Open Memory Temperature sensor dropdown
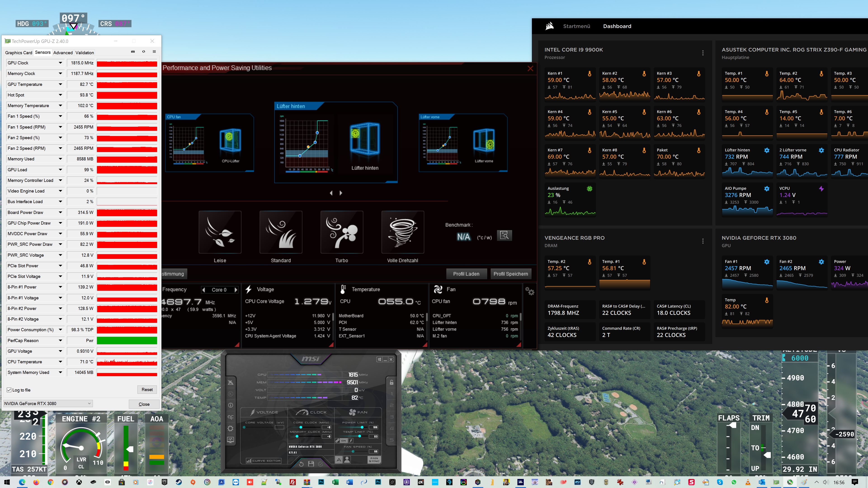Image resolution: width=868 pixels, height=488 pixels. pyautogui.click(x=60, y=106)
